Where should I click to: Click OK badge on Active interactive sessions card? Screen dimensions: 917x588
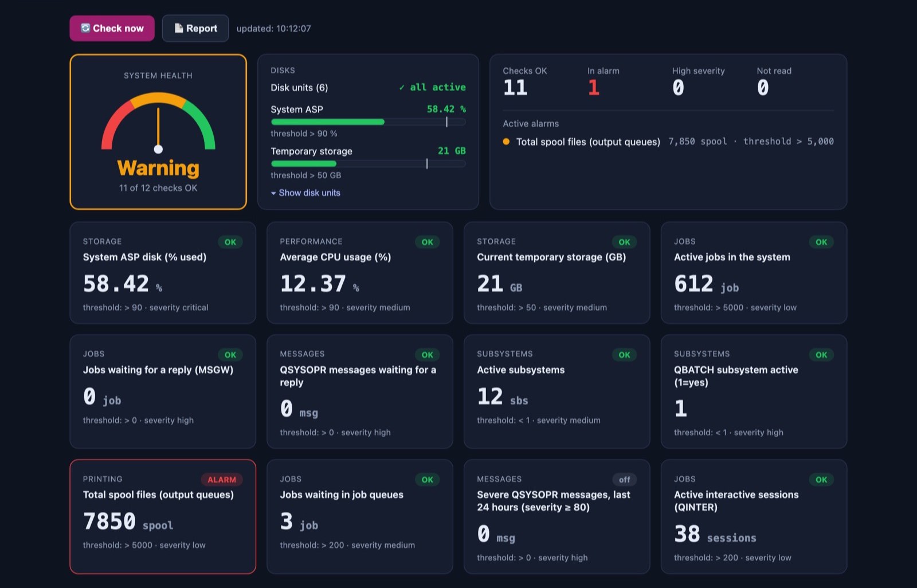(x=821, y=480)
